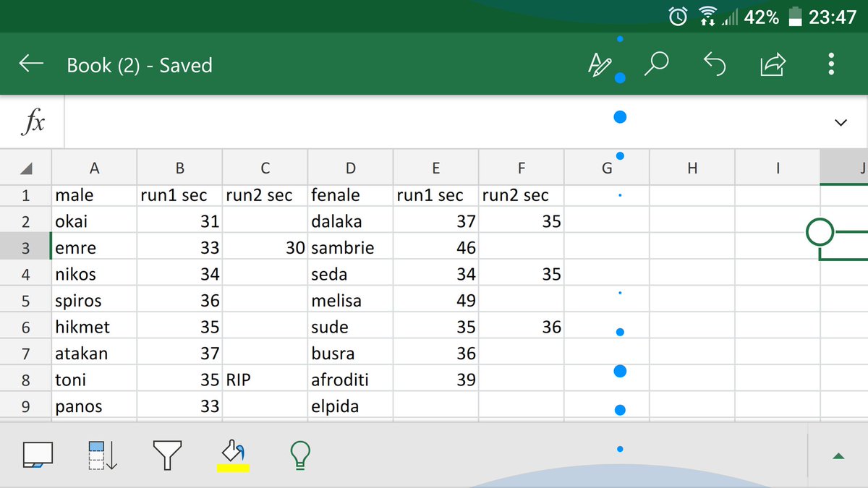868x488 pixels.
Task: Select the cell with name 'hikmet'
Action: click(x=94, y=327)
